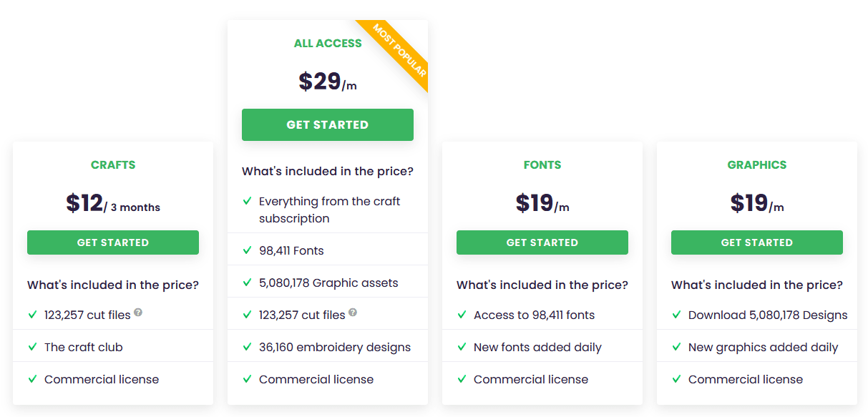Get started with the Fonts plan

542,242
